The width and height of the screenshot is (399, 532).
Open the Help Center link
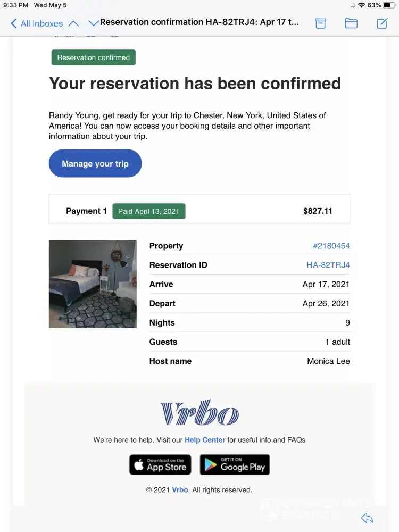click(x=205, y=440)
